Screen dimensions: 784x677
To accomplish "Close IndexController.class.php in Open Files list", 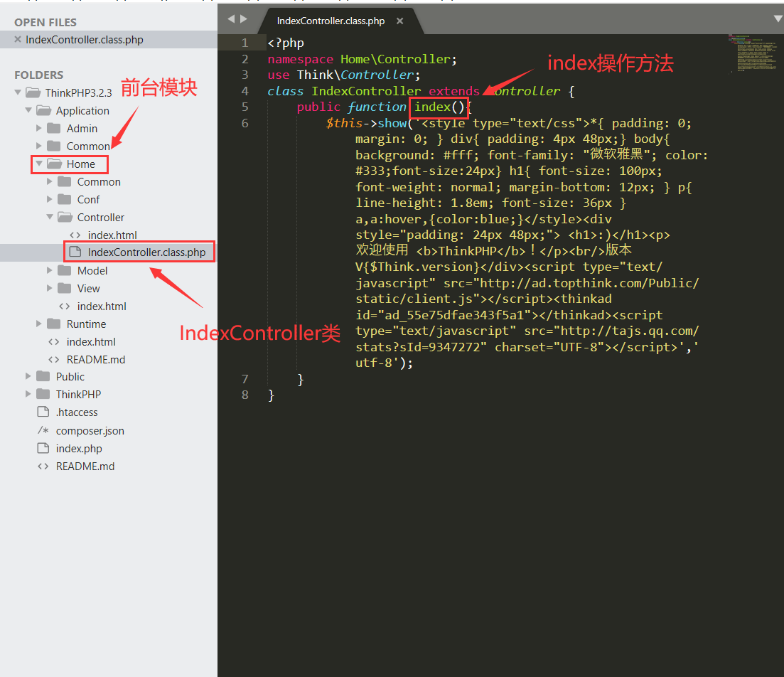I will point(18,40).
